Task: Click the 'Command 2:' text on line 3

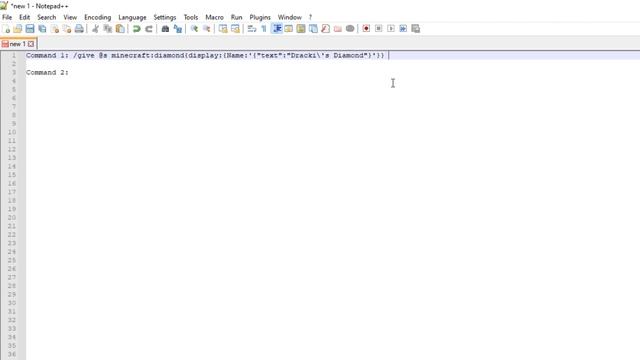Action: pyautogui.click(x=47, y=72)
